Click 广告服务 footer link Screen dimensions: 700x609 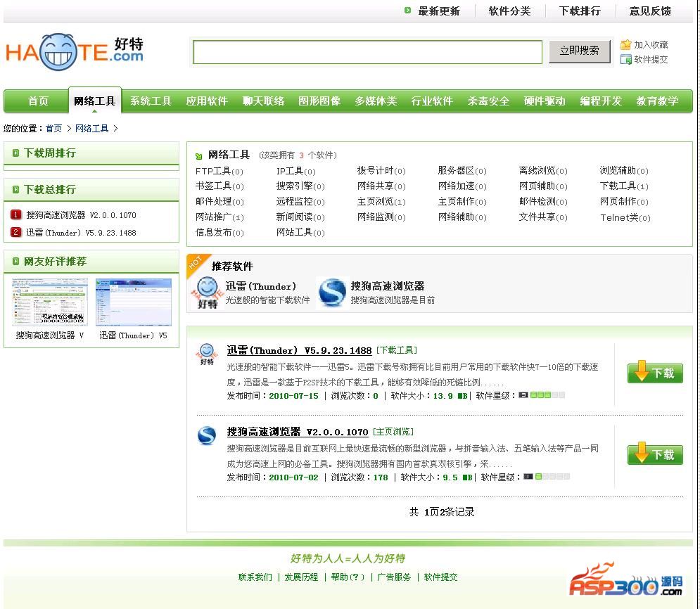394,577
